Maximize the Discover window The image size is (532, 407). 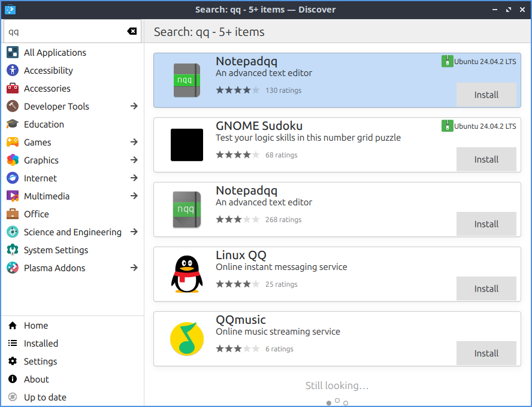coord(508,10)
